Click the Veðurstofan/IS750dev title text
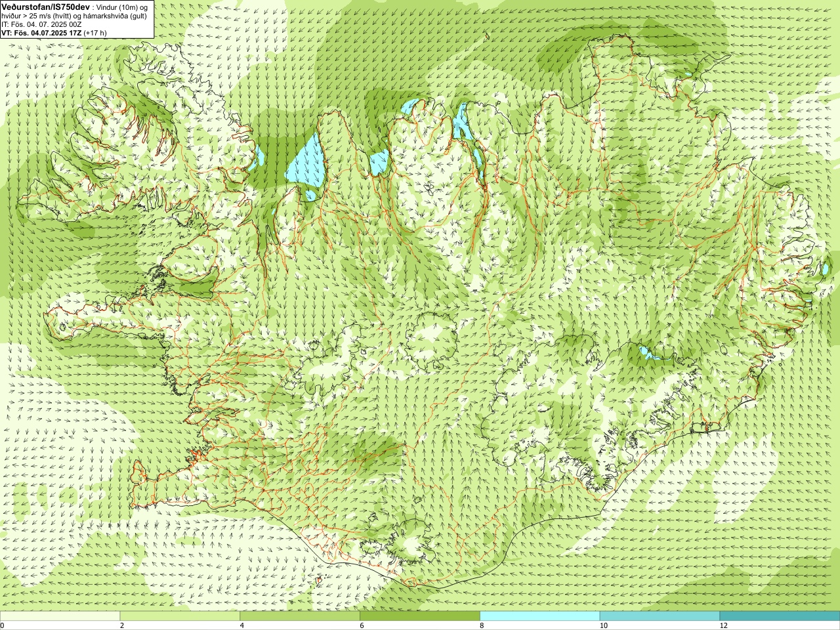The image size is (840, 630). point(45,6)
